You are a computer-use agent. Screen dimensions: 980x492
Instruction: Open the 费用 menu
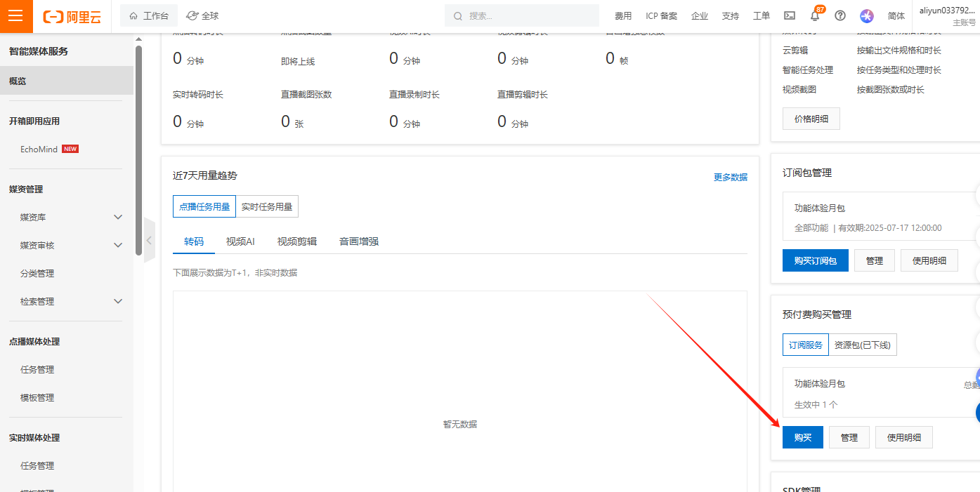623,15
